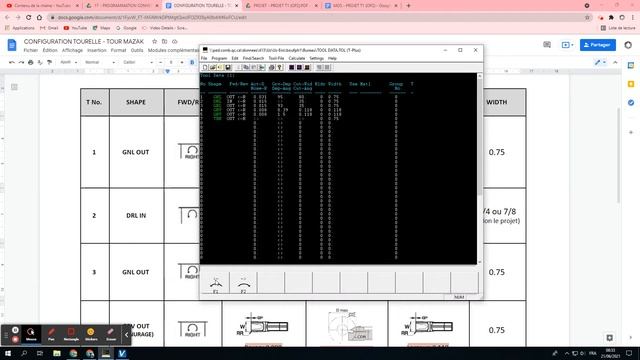
Task: Open the editing mode pencil dropdown
Action: pos(600,62)
